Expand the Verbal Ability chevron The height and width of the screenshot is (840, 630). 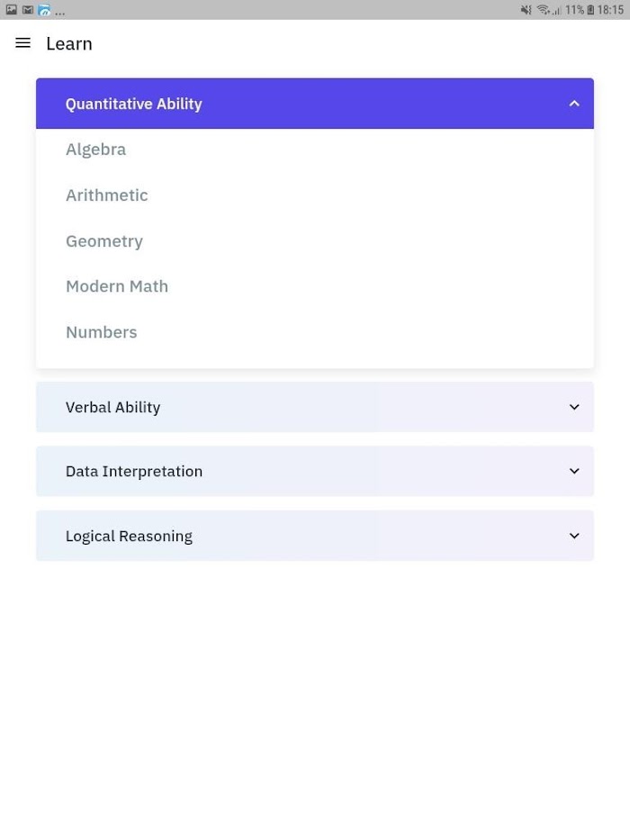[574, 407]
